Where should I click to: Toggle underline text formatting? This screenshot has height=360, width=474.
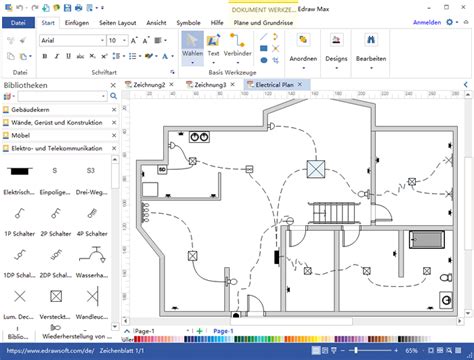[68, 56]
